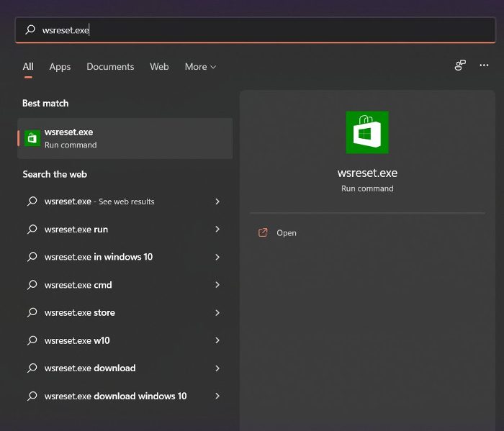Select 'wsreset.exe download windows 10' suggestion
The image size is (504, 431).
115,396
